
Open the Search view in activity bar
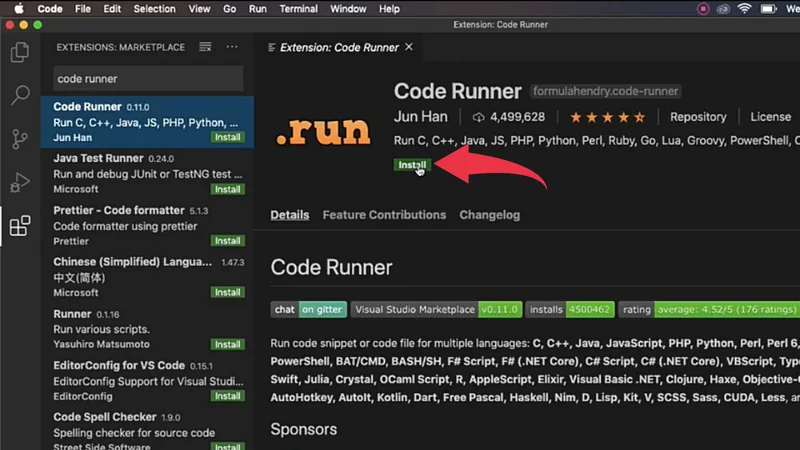tap(19, 96)
